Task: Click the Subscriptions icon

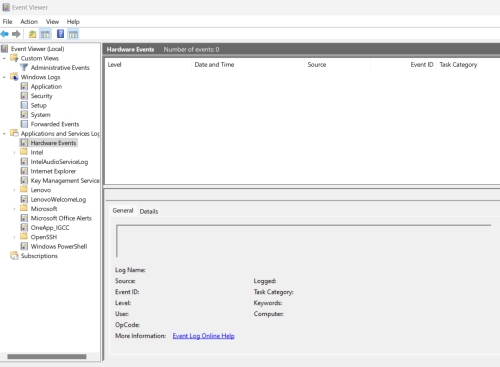Action: coord(14,256)
